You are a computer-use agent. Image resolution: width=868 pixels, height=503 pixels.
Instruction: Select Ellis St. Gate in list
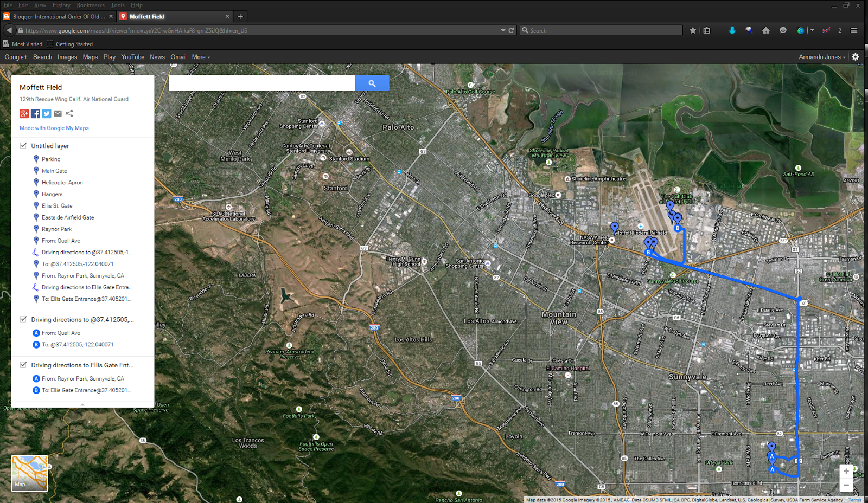coord(57,206)
